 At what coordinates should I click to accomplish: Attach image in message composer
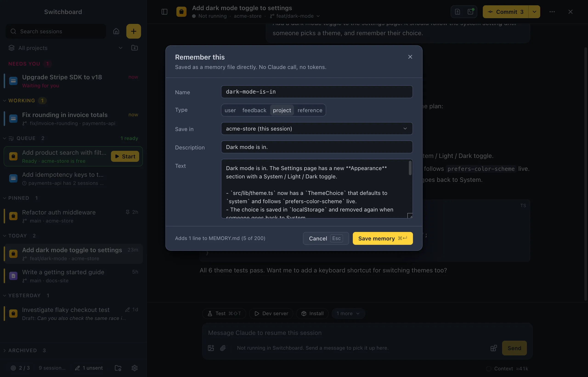[x=211, y=348]
